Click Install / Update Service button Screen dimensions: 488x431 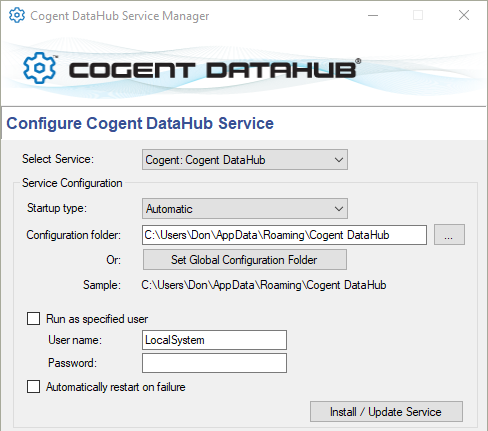386,412
